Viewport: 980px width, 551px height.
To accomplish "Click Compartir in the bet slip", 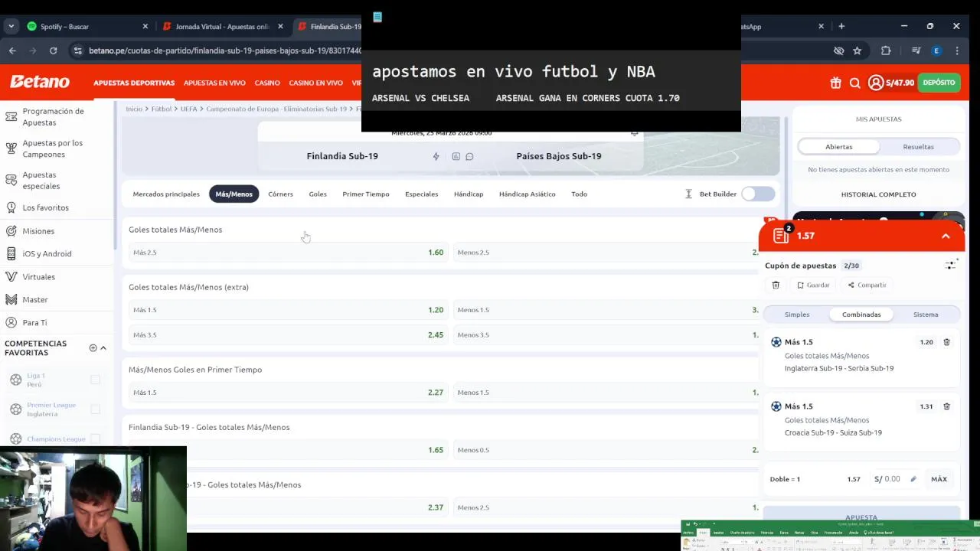I will [x=867, y=285].
